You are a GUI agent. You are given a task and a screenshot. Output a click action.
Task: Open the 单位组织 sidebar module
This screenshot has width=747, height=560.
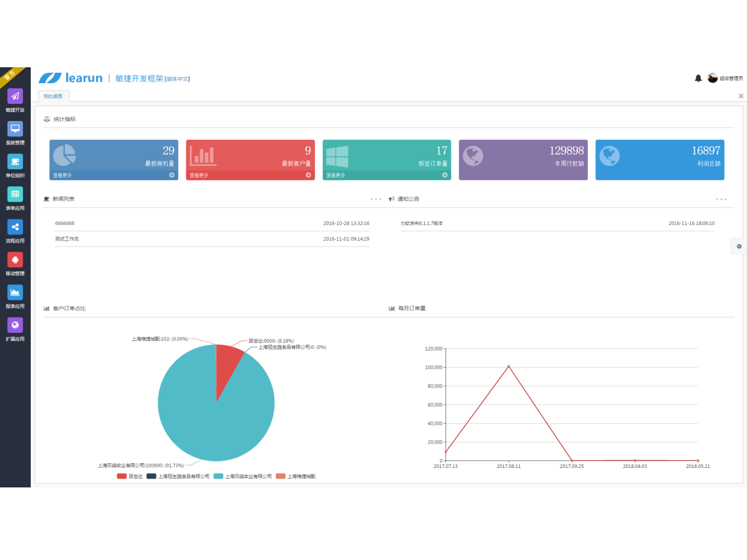pos(15,165)
